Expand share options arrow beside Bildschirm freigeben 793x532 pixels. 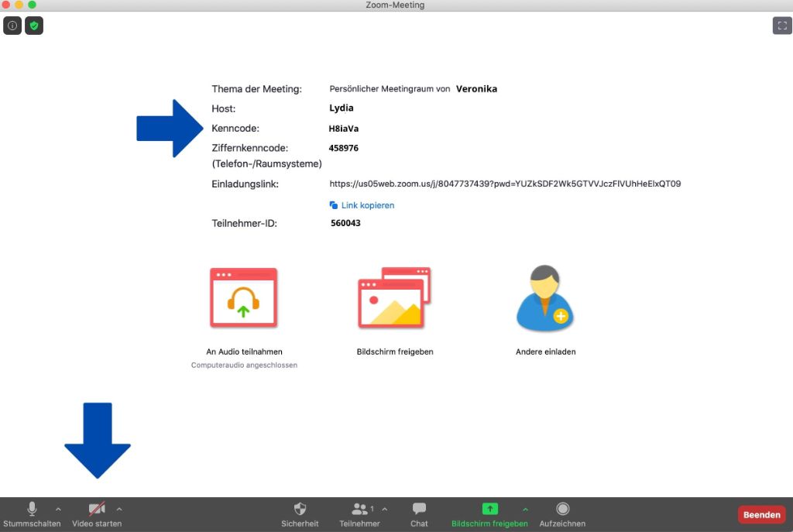[526, 510]
